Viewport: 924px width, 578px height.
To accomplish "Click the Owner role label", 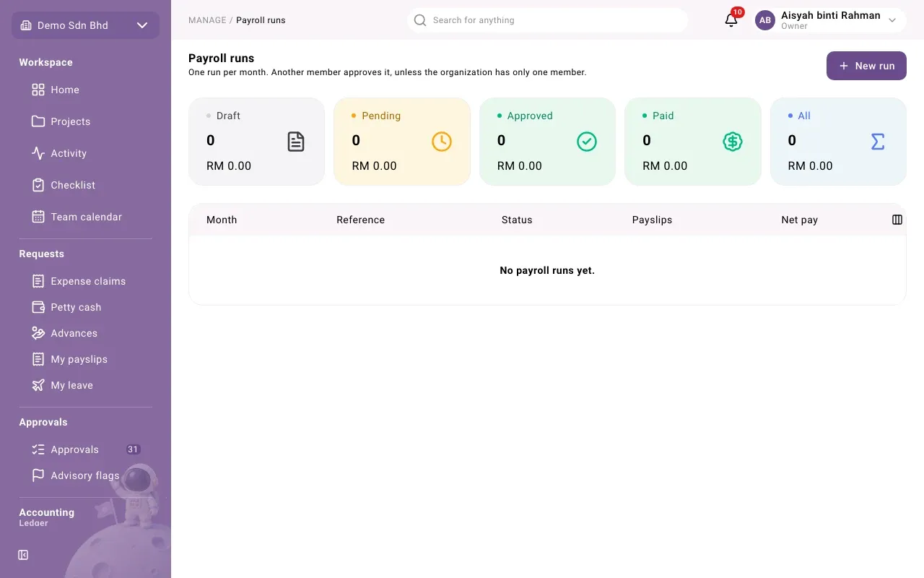I will [794, 26].
